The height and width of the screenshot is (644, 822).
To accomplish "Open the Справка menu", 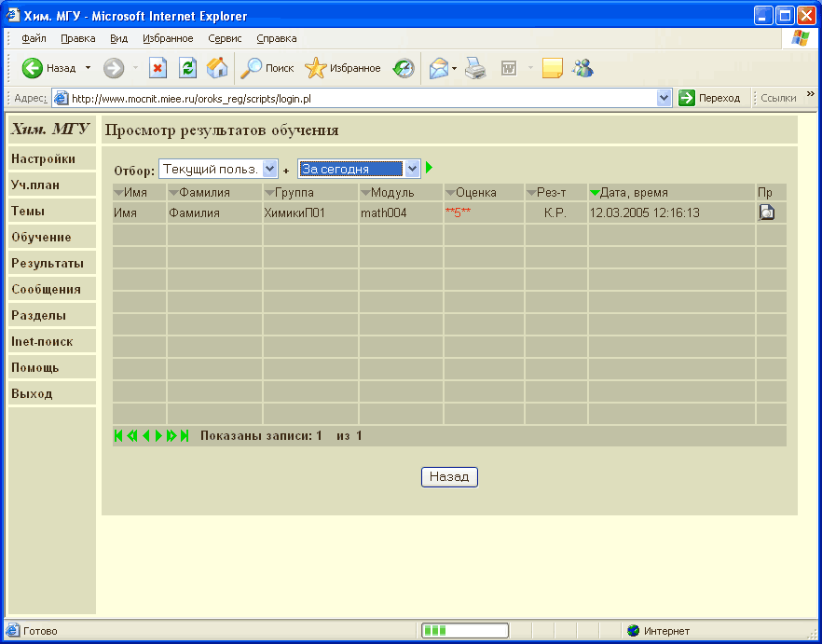I will 277,38.
